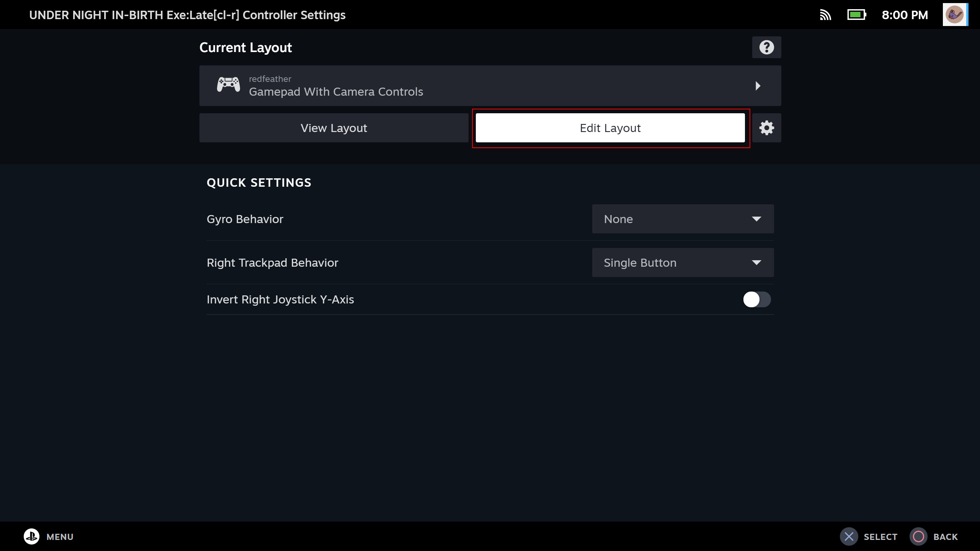Open the user profile avatar
This screenshot has width=980, height=551.
click(x=955, y=15)
